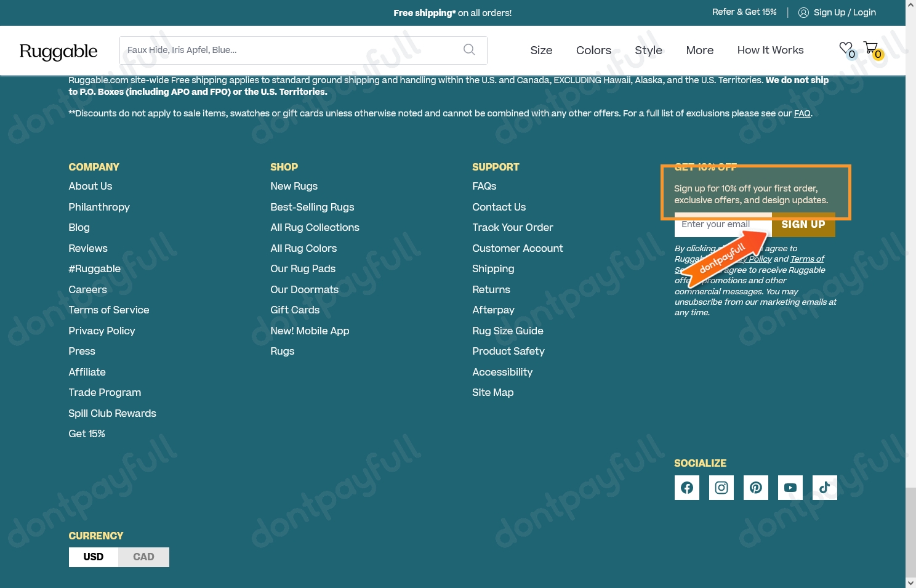Open the Affiliate link
This screenshot has height=588, width=916.
[87, 372]
